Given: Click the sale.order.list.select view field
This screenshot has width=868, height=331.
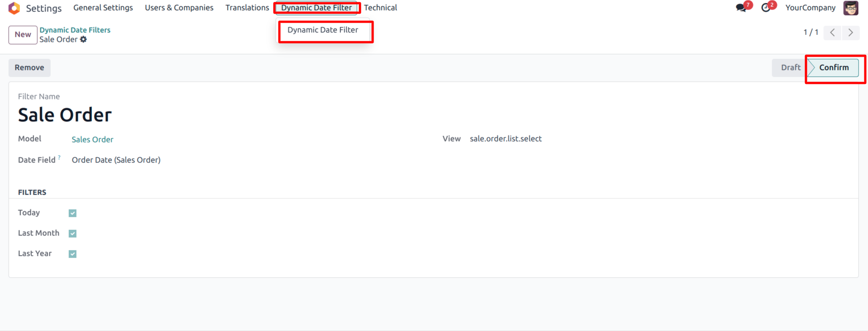Looking at the screenshot, I should (x=506, y=139).
